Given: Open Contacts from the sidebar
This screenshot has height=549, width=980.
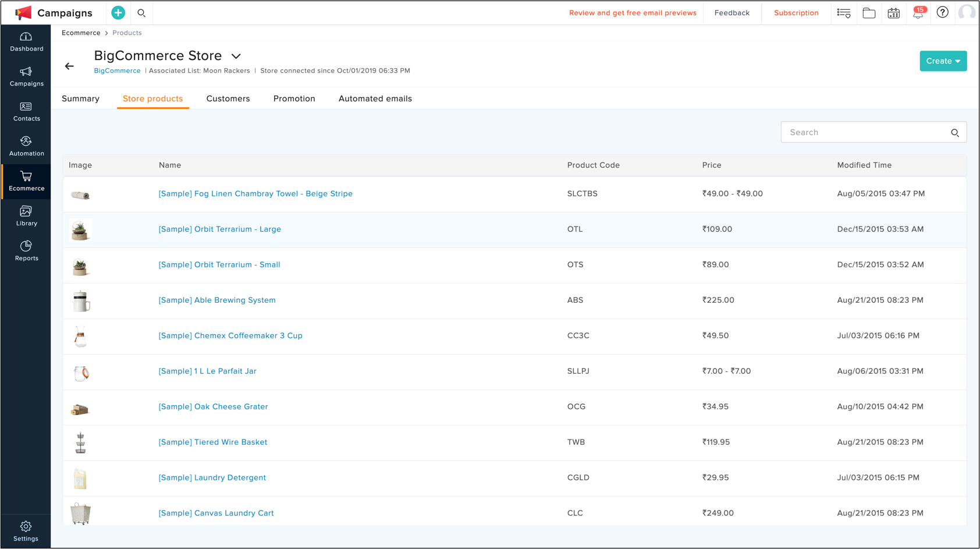Looking at the screenshot, I should 26,112.
